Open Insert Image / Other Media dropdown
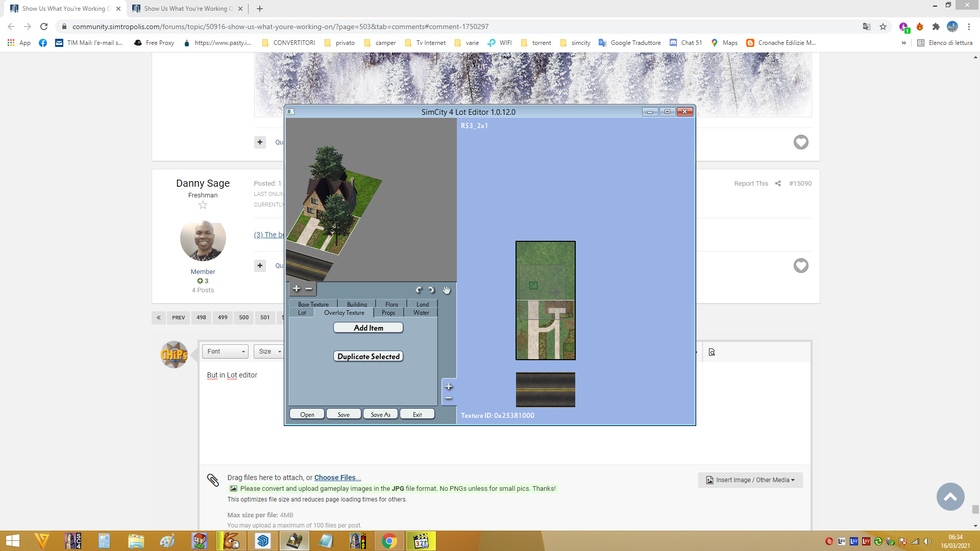This screenshot has height=551, width=980. (750, 480)
